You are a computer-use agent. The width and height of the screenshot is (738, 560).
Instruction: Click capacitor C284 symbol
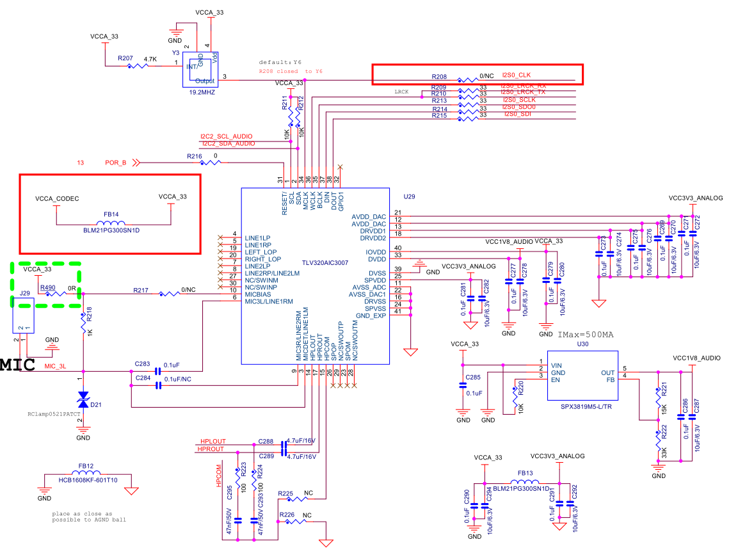[158, 385]
